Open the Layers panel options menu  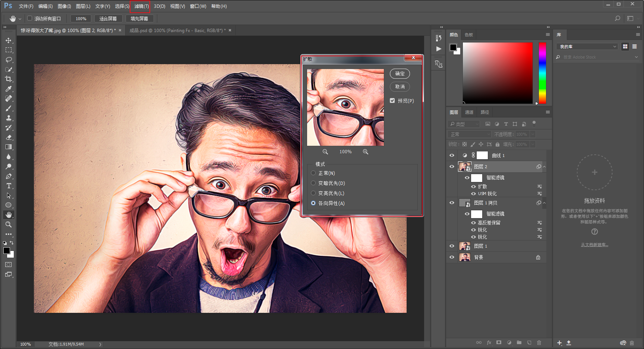[547, 112]
